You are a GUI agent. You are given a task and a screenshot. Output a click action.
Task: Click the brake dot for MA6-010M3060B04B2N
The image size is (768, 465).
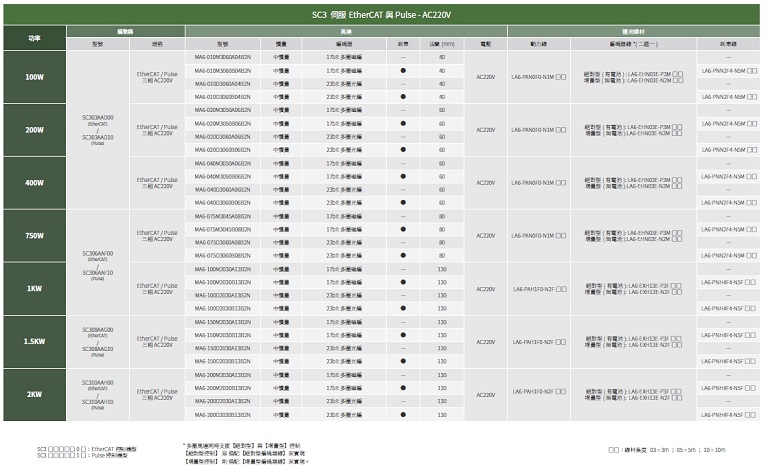click(402, 71)
